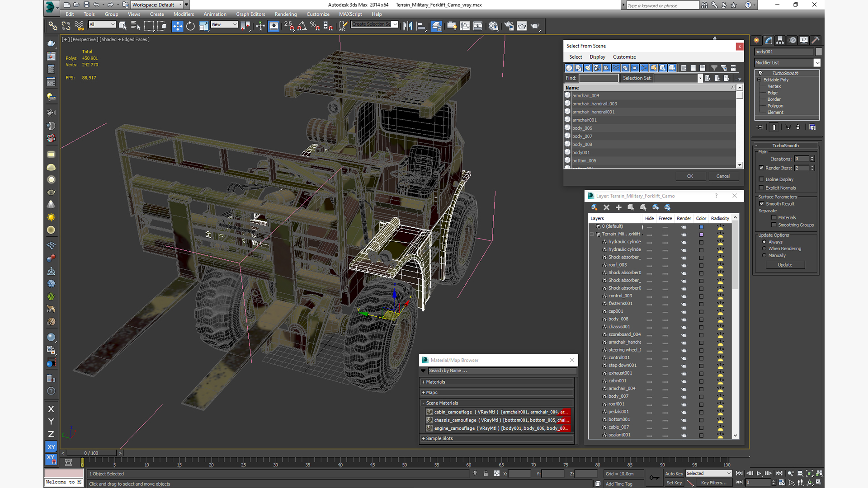Toggle the Render Iters checkbox
Image resolution: width=868 pixels, height=488 pixels.
761,168
